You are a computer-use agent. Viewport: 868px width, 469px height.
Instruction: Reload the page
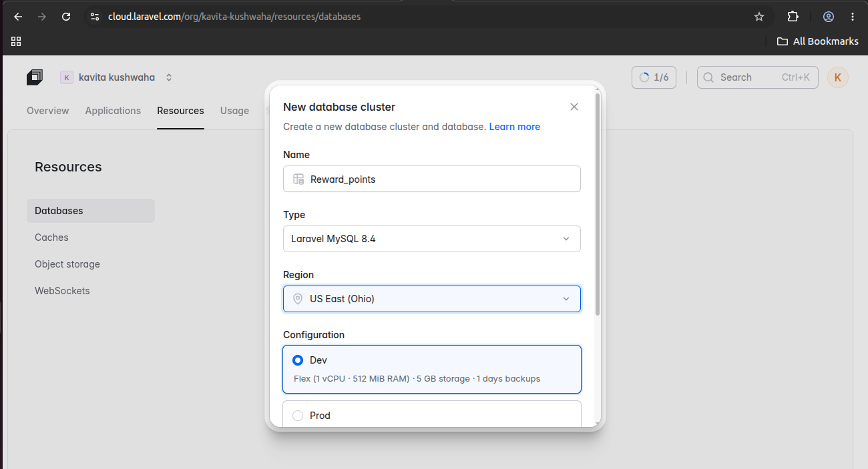[66, 17]
